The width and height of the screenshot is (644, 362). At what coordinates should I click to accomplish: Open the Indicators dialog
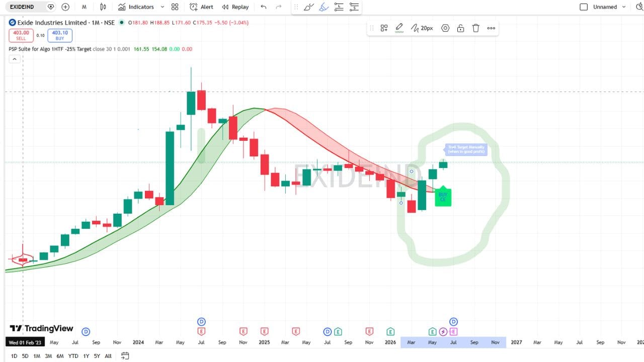pos(136,7)
